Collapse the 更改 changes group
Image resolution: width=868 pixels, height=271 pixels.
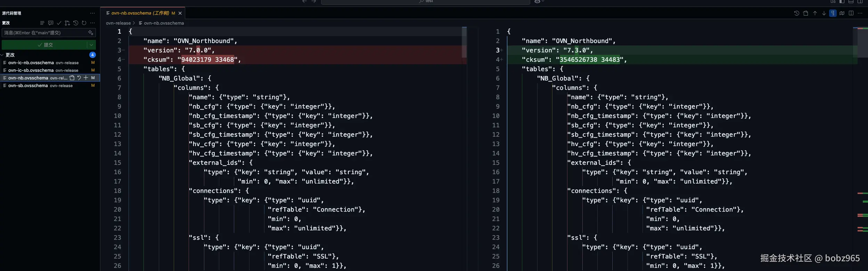(2, 55)
